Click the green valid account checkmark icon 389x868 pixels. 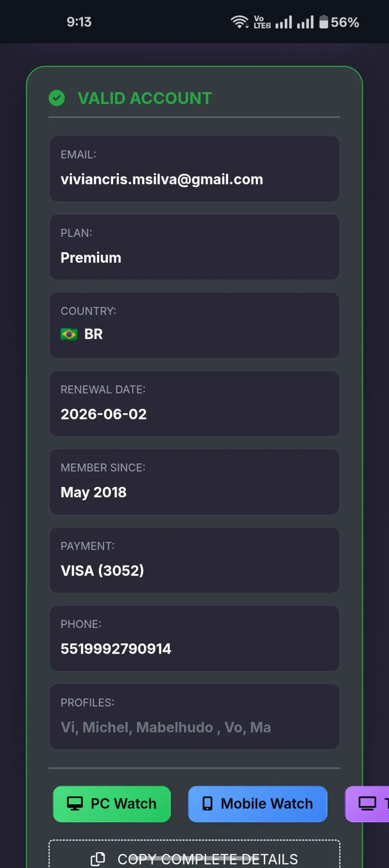tap(57, 98)
